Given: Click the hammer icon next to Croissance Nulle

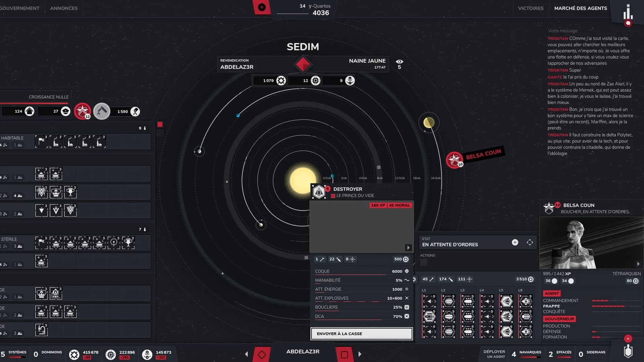Looking at the screenshot, I should pyautogui.click(x=102, y=111).
